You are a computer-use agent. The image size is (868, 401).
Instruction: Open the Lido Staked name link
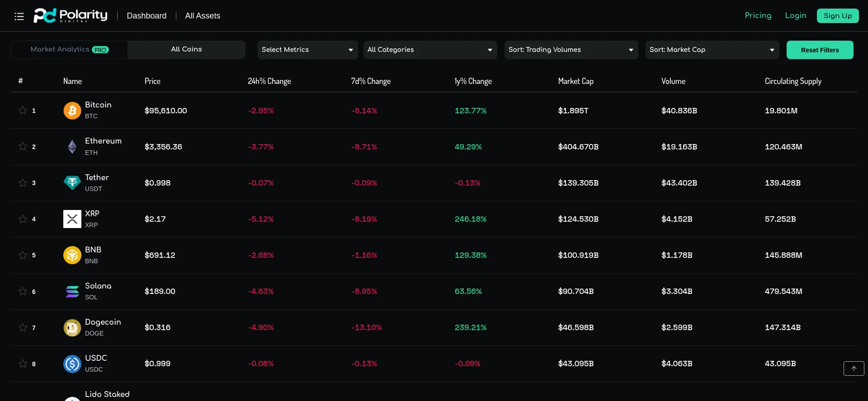[x=107, y=394]
